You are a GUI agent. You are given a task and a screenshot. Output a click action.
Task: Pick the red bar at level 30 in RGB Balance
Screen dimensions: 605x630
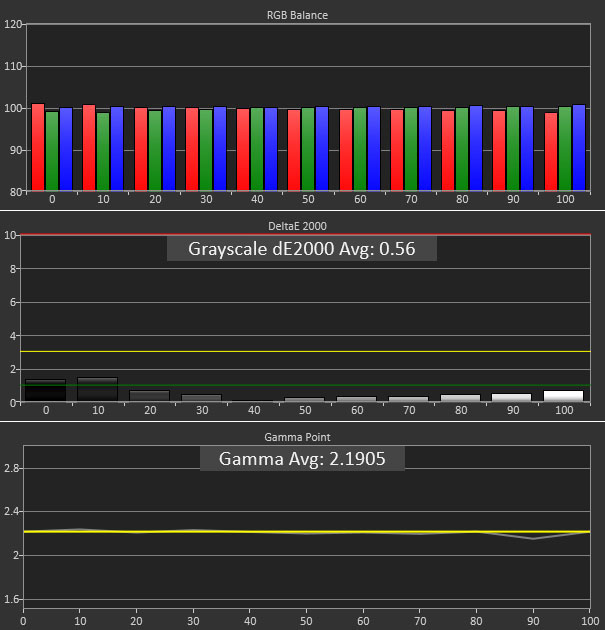[192, 149]
